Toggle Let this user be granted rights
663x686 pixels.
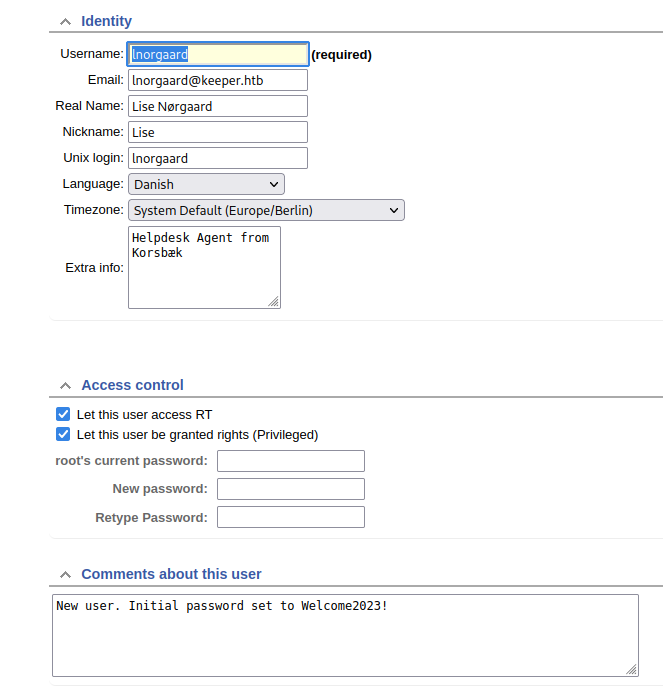click(x=64, y=434)
